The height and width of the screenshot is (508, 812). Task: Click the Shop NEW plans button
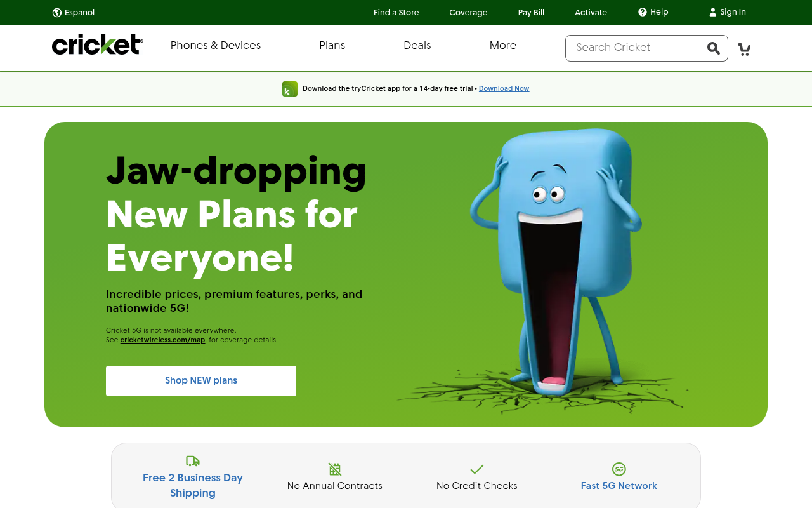tap(201, 381)
